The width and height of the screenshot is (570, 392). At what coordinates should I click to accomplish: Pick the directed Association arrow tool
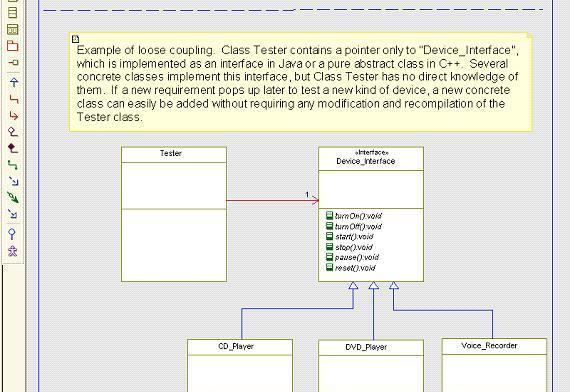click(x=14, y=116)
